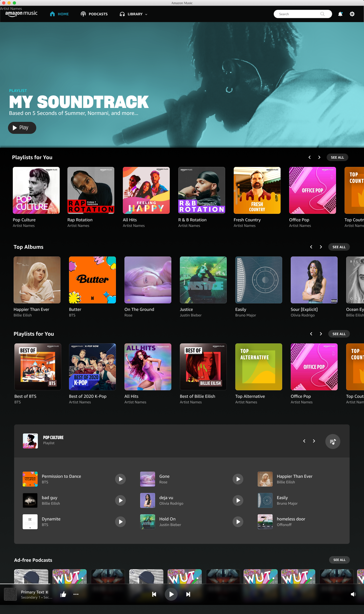Click Justin Bieber artist name under Justice
The image size is (364, 614).
tap(191, 315)
